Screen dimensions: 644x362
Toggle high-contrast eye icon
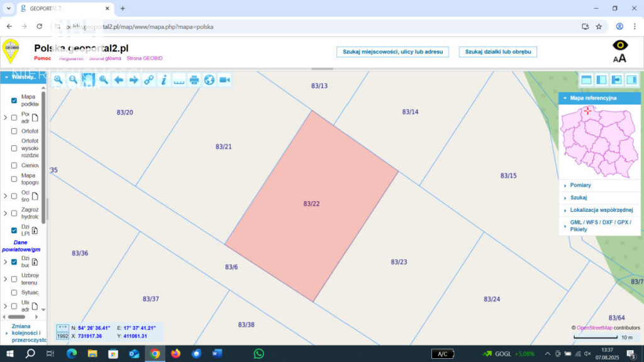pos(619,45)
